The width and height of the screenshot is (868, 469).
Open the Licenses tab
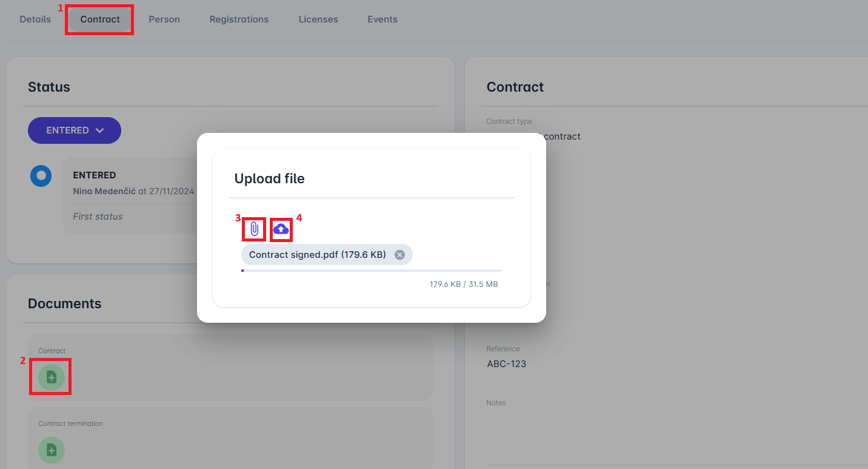pyautogui.click(x=318, y=19)
